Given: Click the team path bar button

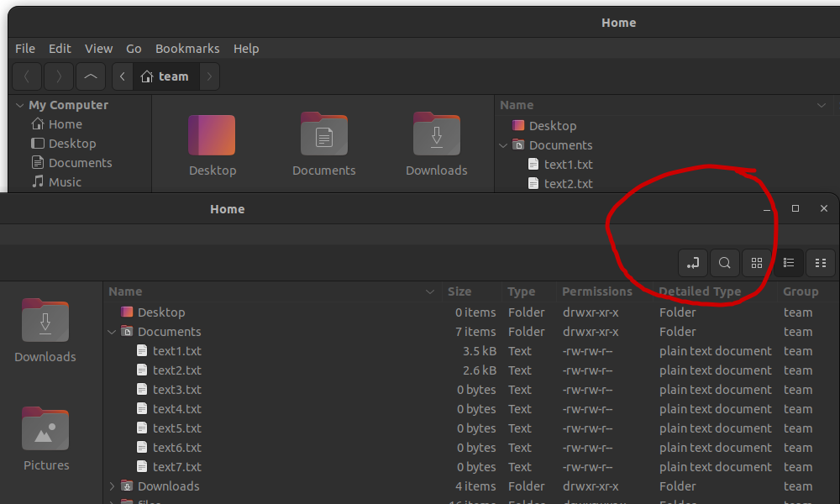Looking at the screenshot, I should click(x=165, y=76).
